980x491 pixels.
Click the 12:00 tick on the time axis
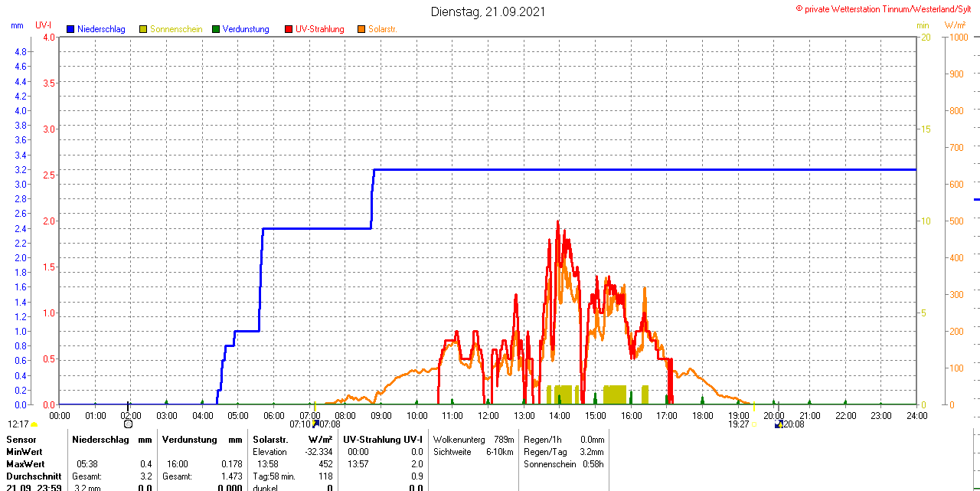[488, 416]
